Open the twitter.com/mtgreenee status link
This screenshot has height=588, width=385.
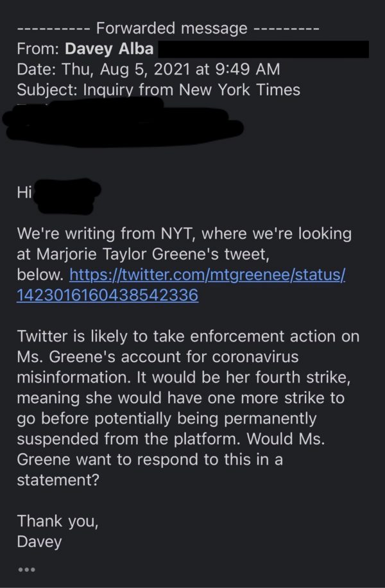207,275
